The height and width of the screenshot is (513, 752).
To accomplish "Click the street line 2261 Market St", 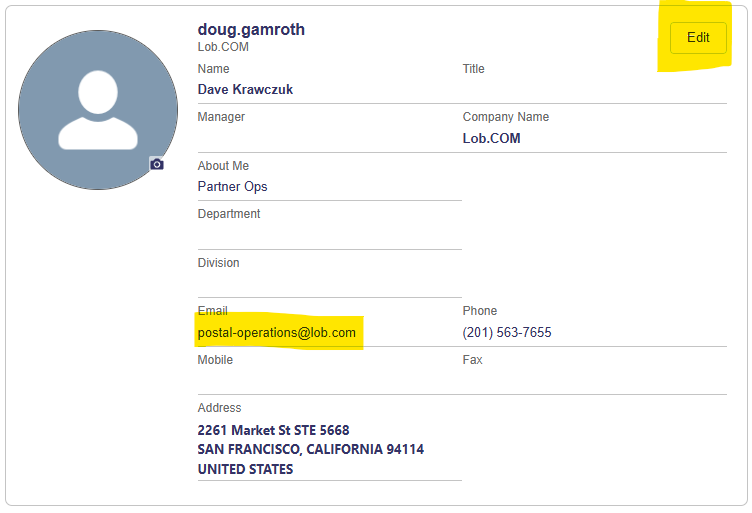I will click(x=273, y=430).
